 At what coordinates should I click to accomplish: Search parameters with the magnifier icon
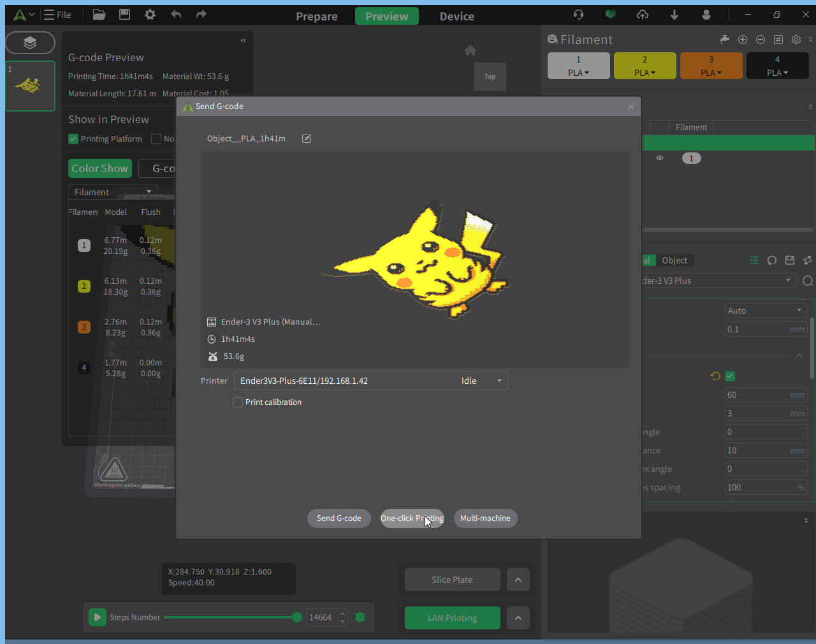[x=808, y=281]
